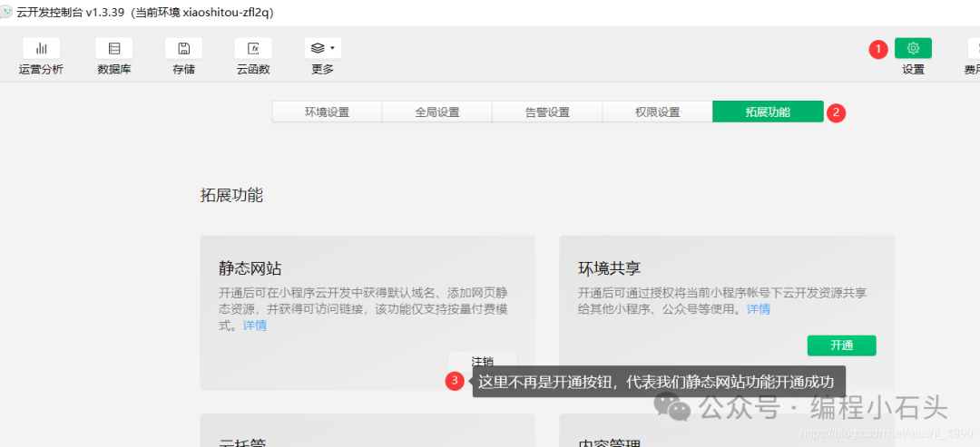Click the 云函数 label text

pos(253,70)
